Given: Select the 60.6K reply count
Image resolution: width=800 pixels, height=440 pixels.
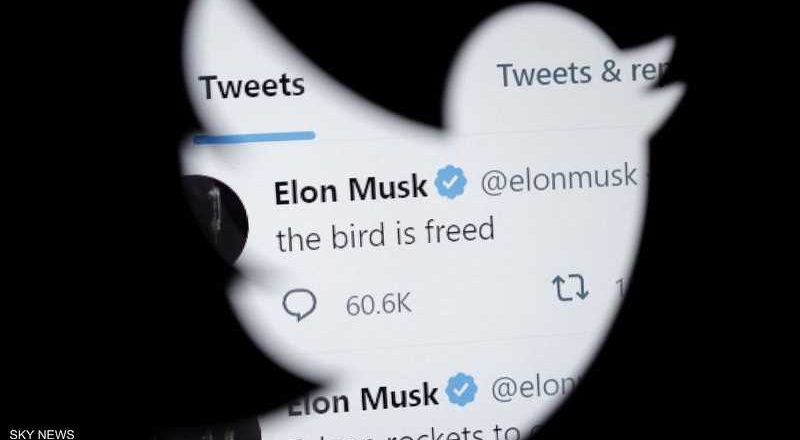Looking at the screenshot, I should pyautogui.click(x=379, y=305).
